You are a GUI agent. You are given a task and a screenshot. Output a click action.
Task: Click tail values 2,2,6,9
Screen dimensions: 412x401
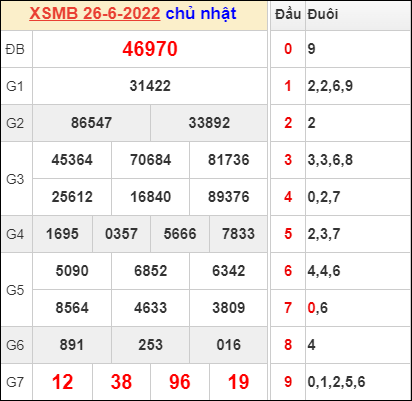(330, 86)
